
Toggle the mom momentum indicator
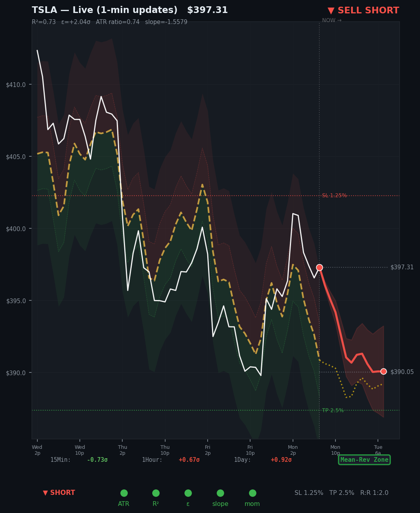pyautogui.click(x=252, y=493)
